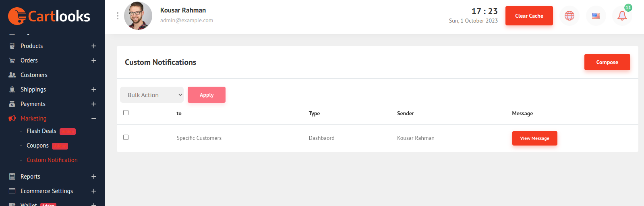Open the Bulk Action dropdown

click(152, 95)
